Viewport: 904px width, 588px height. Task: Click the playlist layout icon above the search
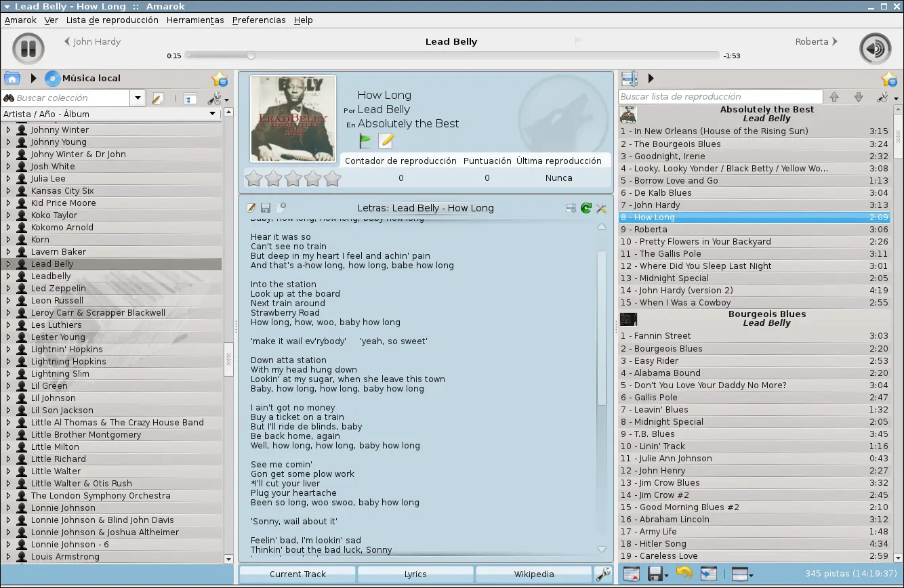click(630, 79)
